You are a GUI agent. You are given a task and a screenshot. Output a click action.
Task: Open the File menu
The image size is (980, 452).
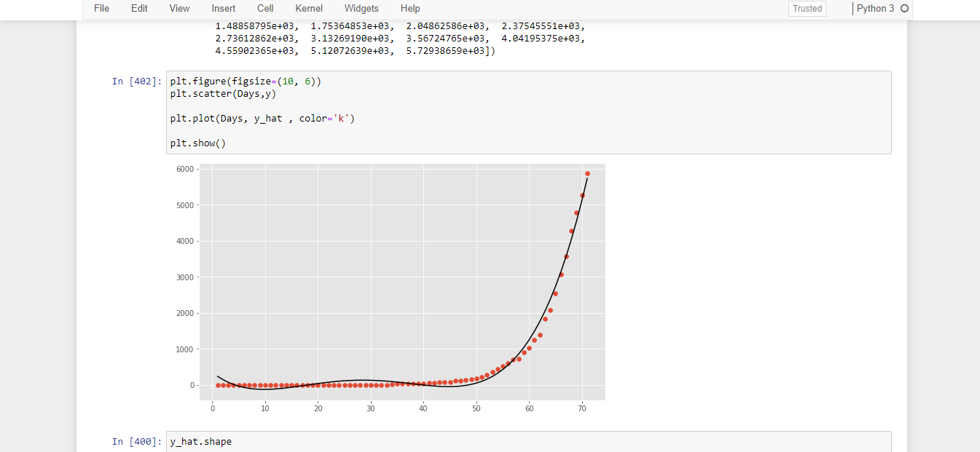[x=101, y=9]
